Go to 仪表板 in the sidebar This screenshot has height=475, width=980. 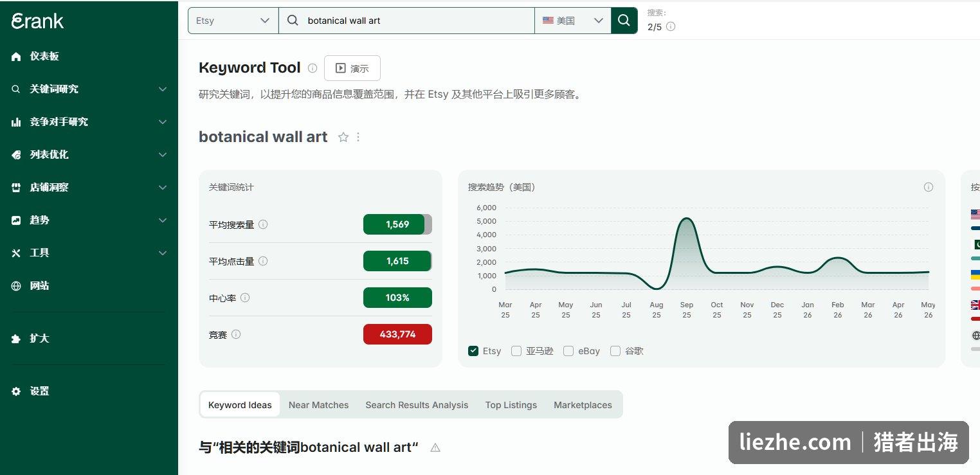[x=44, y=57]
